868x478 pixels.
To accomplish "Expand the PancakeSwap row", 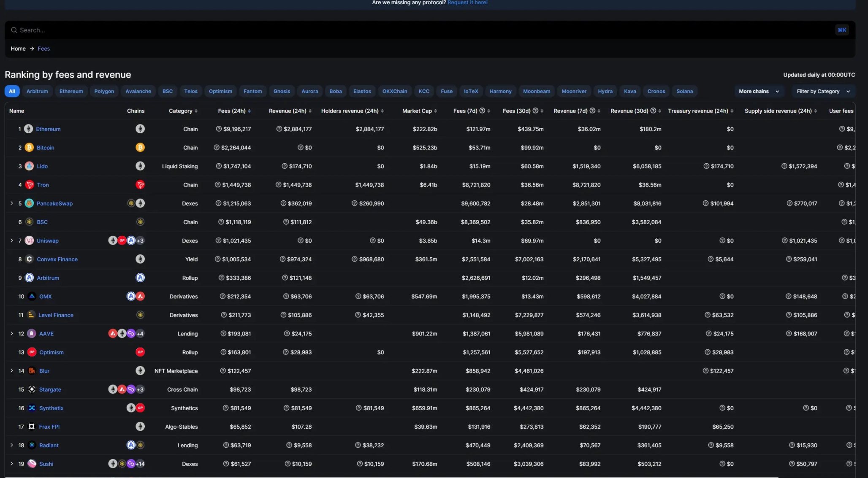I will tap(11, 203).
